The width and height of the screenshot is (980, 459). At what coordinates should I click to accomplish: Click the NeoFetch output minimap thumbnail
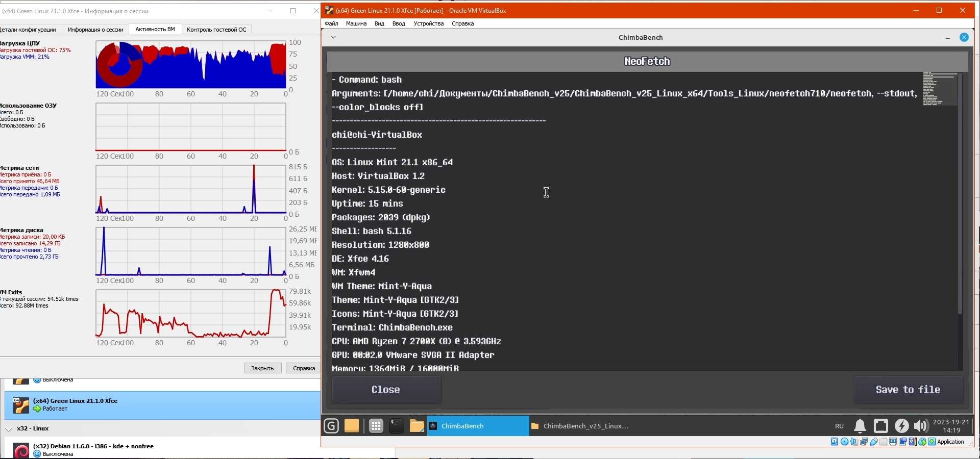(x=940, y=89)
